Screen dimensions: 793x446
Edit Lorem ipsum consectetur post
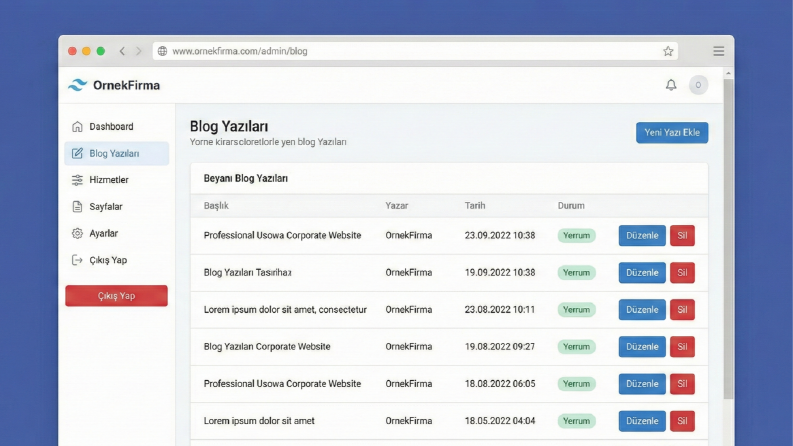642,309
